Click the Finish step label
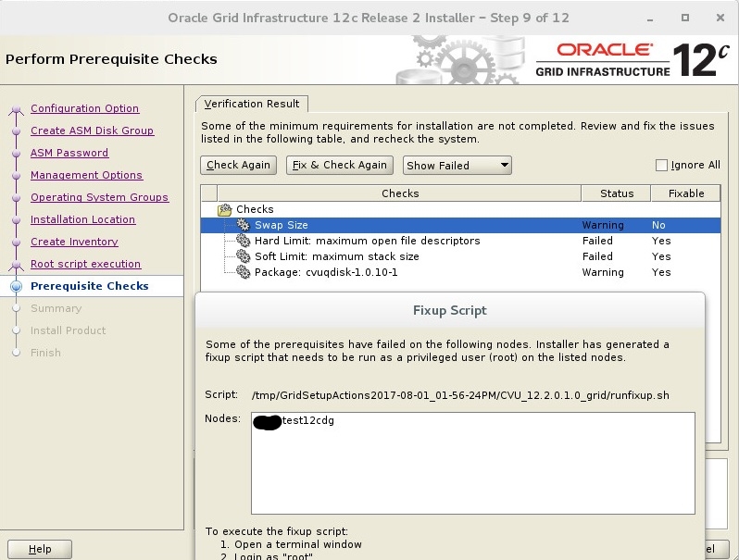 pyautogui.click(x=45, y=353)
